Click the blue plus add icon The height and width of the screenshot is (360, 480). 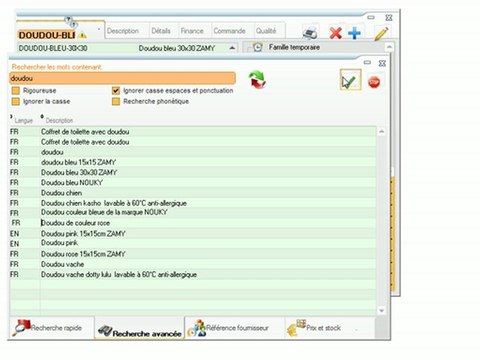click(x=354, y=33)
